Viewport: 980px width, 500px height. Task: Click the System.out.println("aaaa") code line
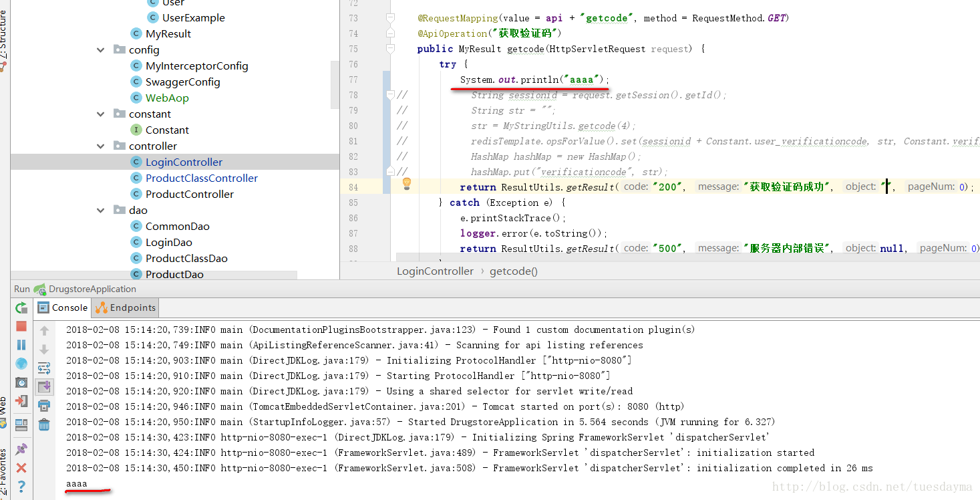click(535, 80)
